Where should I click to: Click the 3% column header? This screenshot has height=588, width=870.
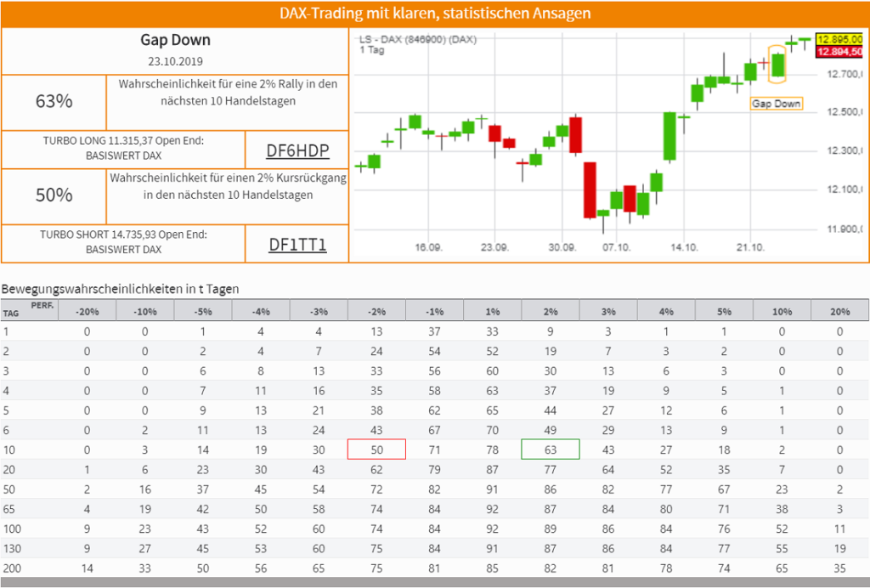608,312
